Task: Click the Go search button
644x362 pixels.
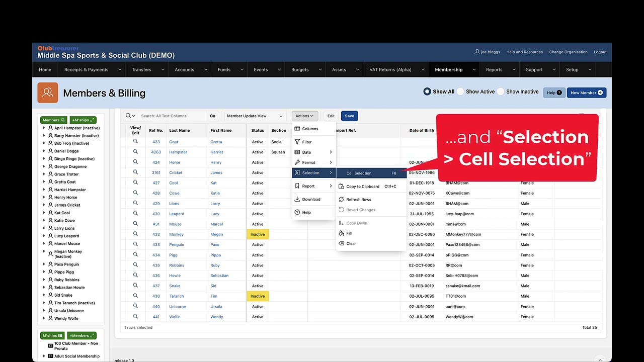Action: click(x=212, y=116)
